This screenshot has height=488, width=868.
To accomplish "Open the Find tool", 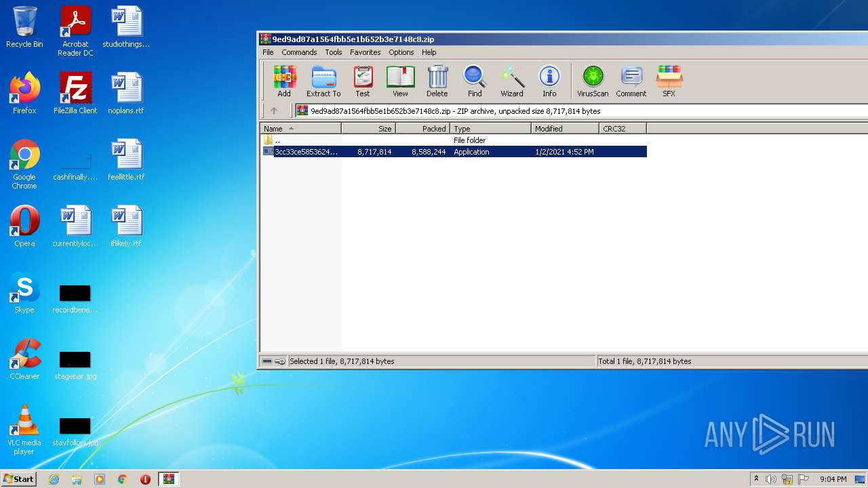I will (x=475, y=81).
